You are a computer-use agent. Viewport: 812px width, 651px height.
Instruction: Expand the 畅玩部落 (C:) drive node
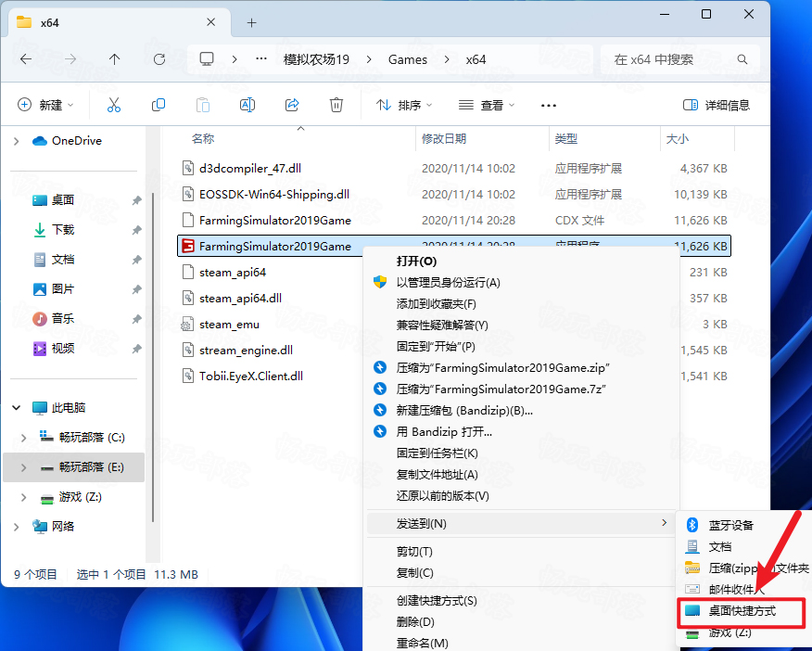[x=23, y=438]
